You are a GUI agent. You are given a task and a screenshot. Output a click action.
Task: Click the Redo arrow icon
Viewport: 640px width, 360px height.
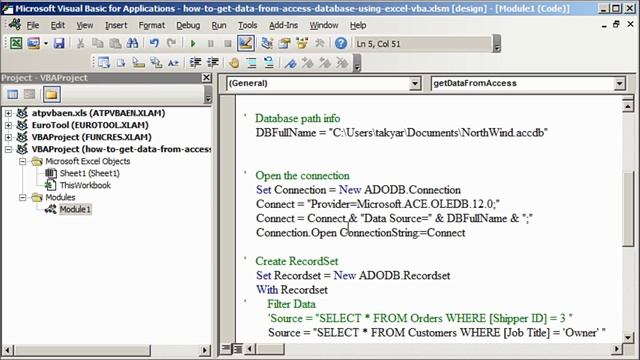pyautogui.click(x=171, y=43)
